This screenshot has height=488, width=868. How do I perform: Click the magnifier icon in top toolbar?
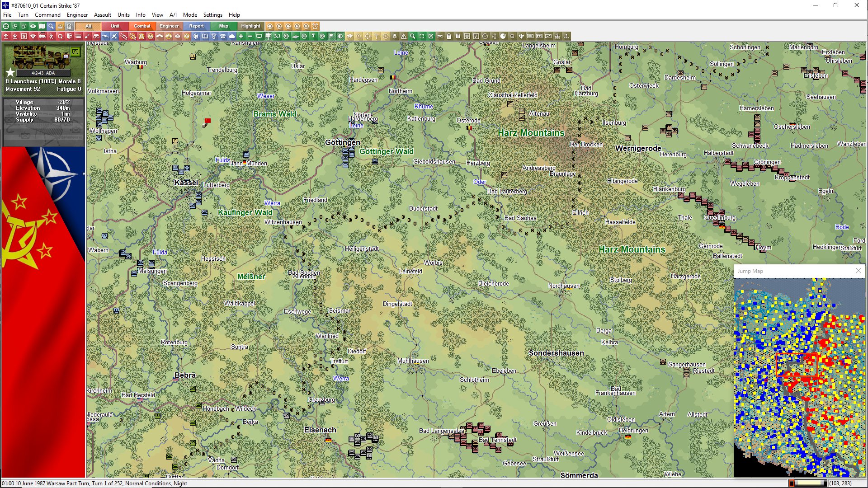[x=51, y=26]
